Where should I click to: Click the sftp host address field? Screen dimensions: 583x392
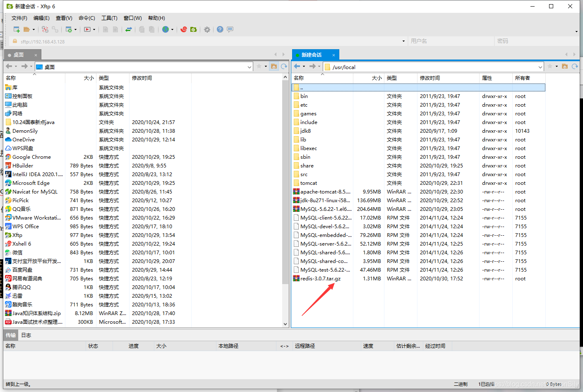[208, 41]
